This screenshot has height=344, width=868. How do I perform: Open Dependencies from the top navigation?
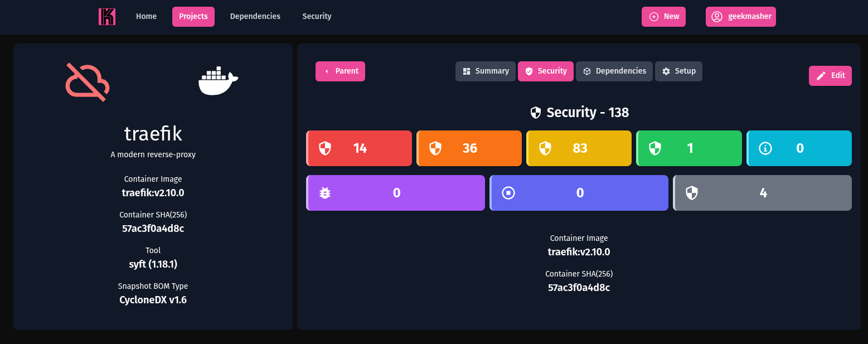pos(255,16)
